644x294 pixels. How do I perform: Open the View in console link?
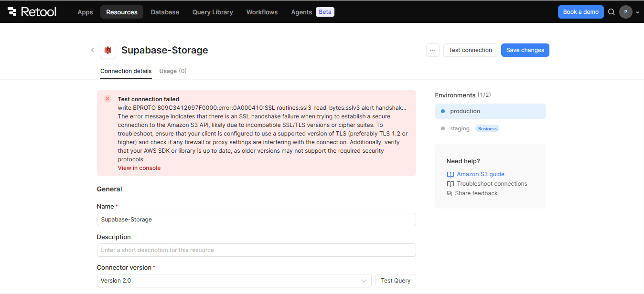click(139, 168)
